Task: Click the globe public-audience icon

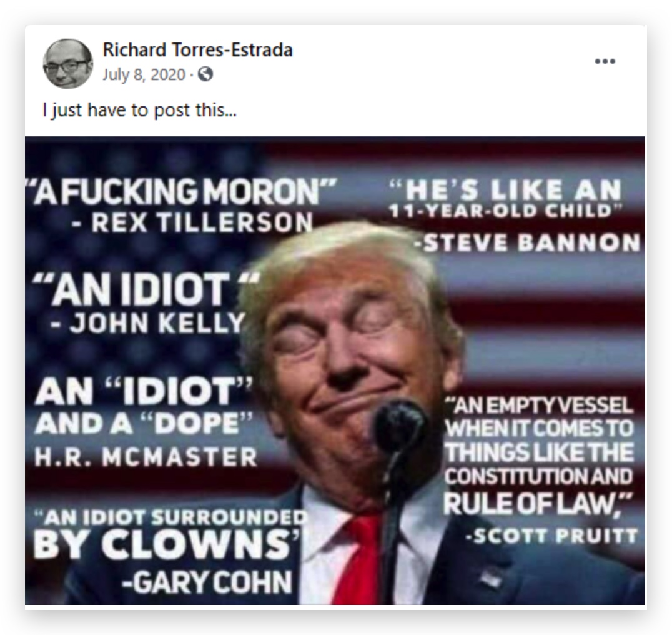Action: 205,74
